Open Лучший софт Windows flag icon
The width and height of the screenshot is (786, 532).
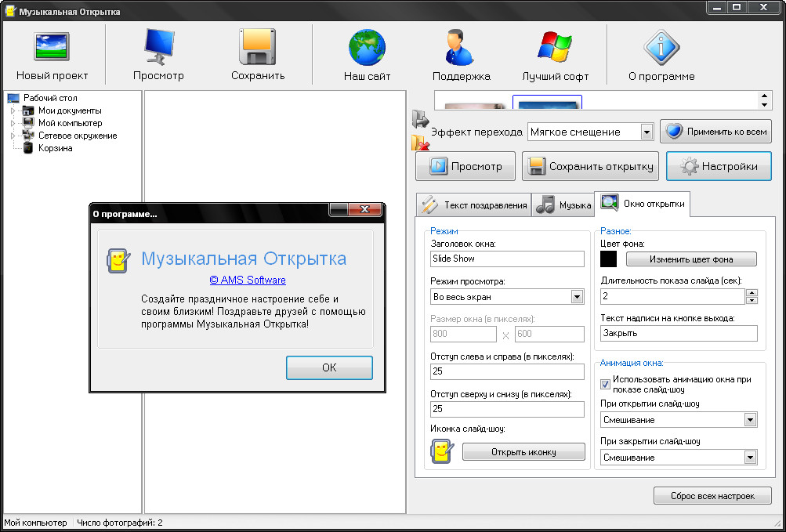point(555,47)
